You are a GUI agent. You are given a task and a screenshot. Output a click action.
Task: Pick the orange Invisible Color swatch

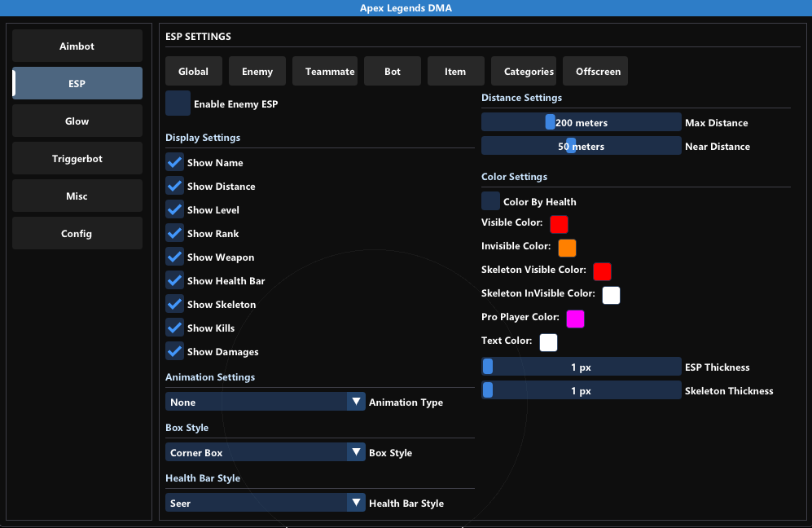click(567, 248)
